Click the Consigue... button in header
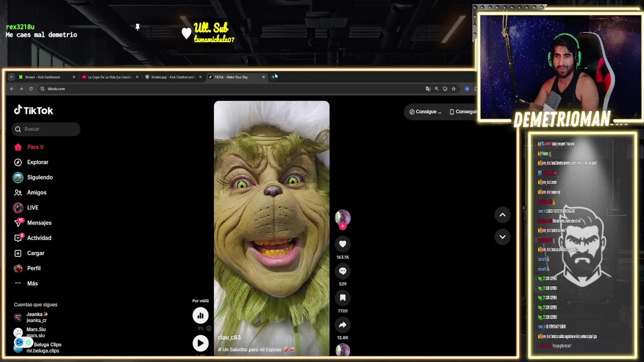644x362 pixels. tap(425, 112)
